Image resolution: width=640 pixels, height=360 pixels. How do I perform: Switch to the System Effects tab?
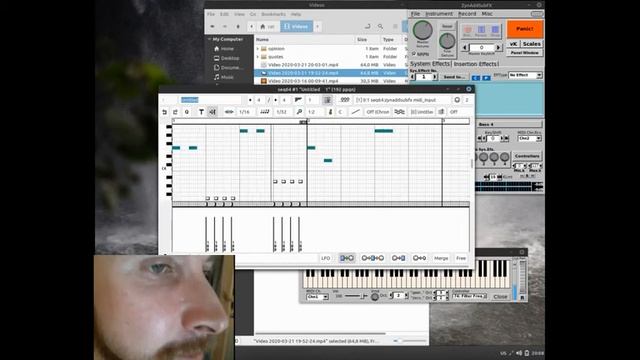pos(430,64)
